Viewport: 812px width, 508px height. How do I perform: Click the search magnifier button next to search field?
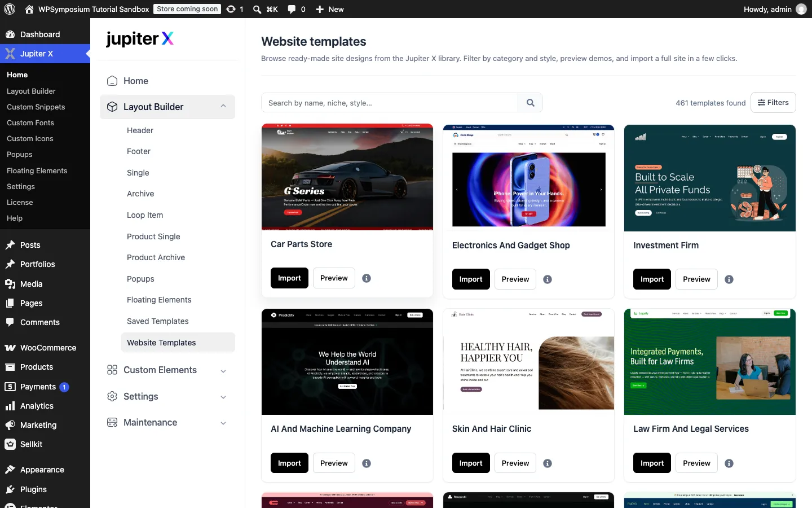[x=530, y=103]
